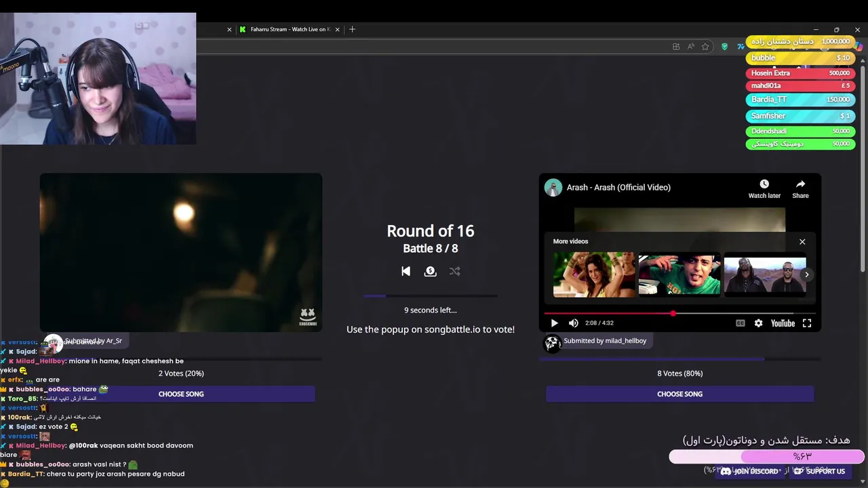This screenshot has height=488, width=868.
Task: Click the Ddendshadi 50,000 donor entry
Action: (x=800, y=131)
